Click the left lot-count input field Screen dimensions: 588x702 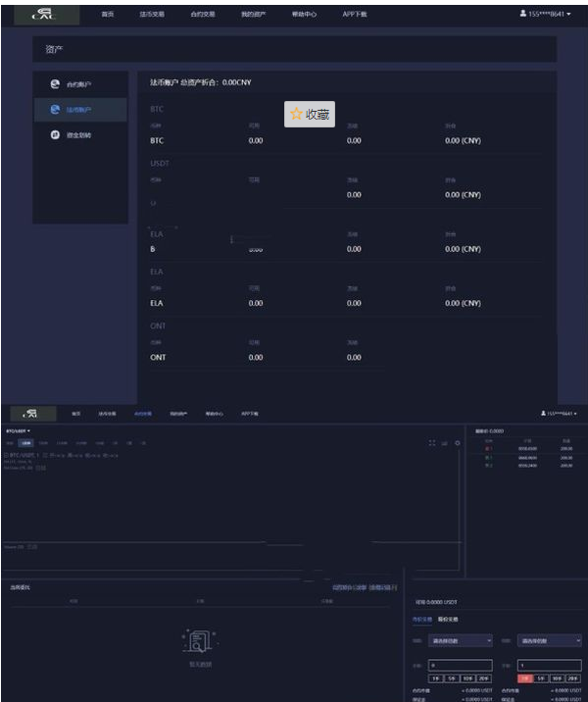(x=460, y=666)
